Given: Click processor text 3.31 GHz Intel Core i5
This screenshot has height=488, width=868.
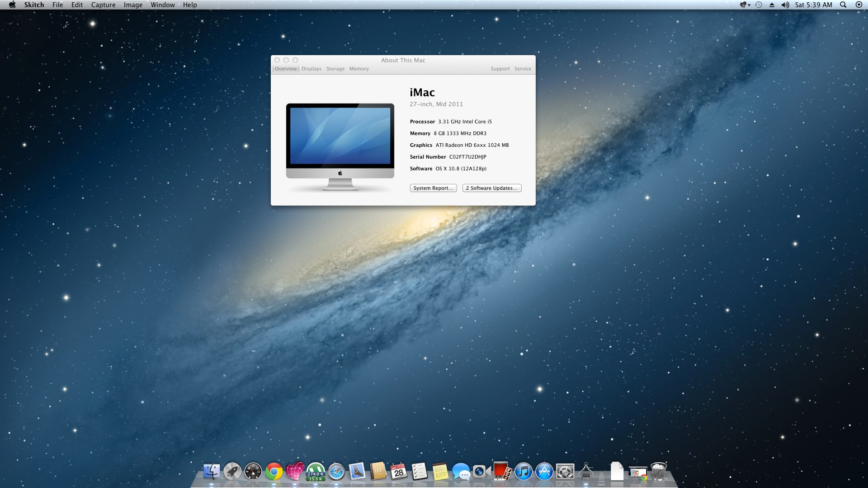Looking at the screenshot, I should 465,122.
